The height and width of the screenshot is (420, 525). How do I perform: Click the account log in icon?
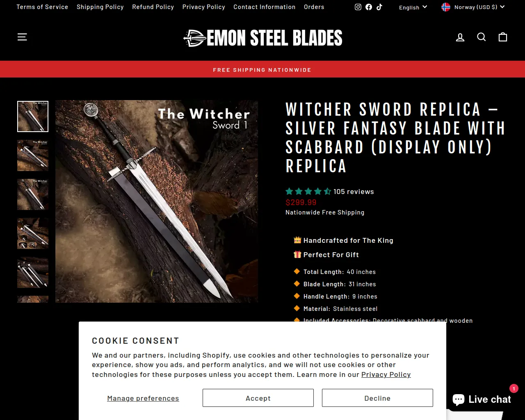[460, 37]
